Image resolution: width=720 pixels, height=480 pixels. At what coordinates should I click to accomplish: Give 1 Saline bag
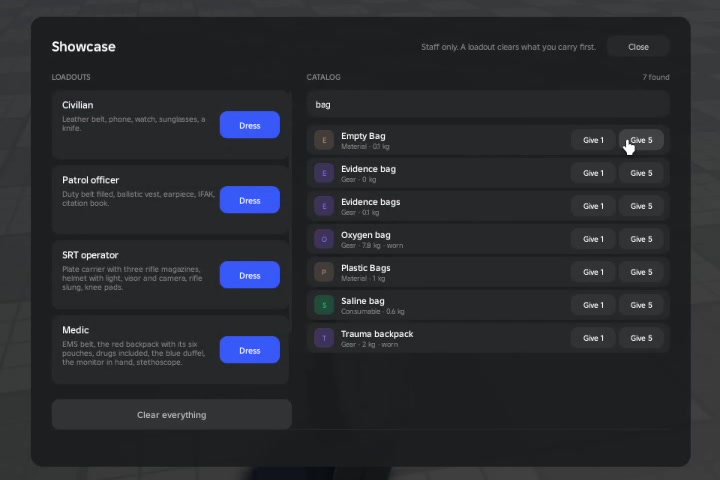[x=593, y=305]
